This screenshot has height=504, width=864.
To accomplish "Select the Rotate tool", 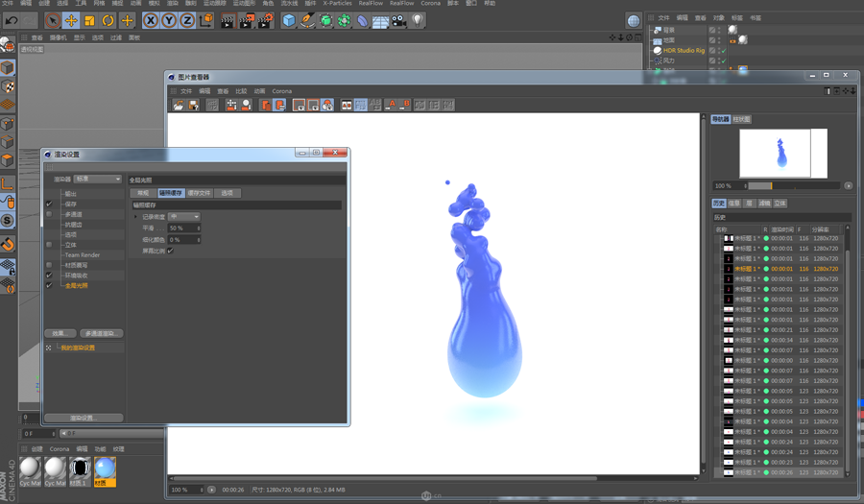I will pos(108,21).
